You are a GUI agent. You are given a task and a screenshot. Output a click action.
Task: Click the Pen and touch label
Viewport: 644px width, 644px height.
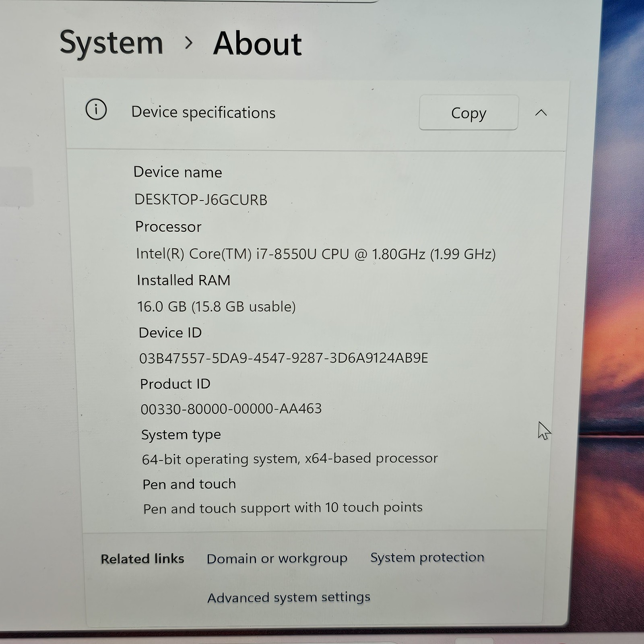point(189,484)
